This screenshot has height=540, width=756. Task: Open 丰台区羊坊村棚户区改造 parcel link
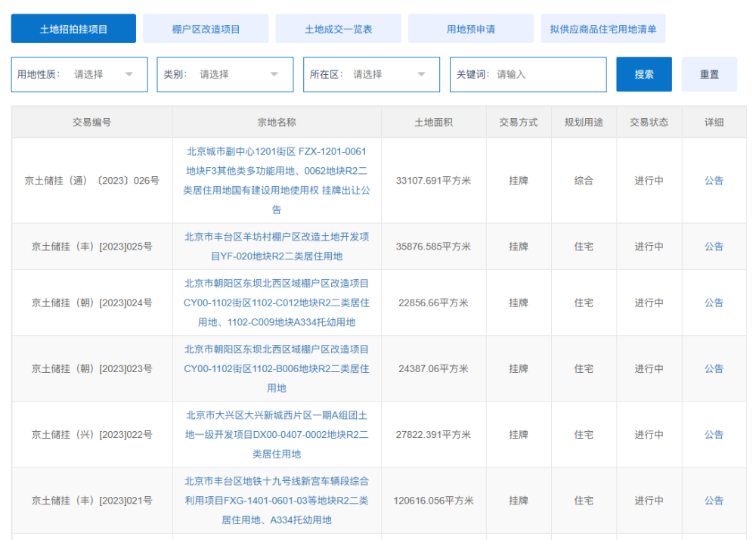277,247
